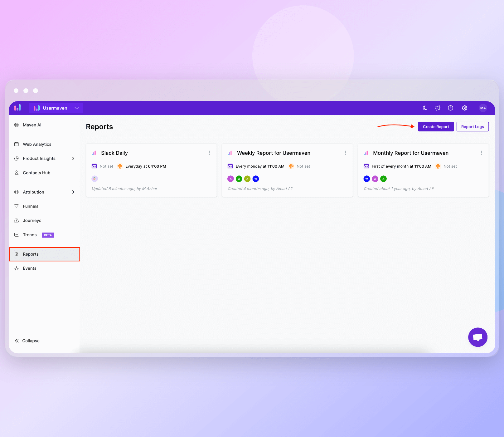Click 'Created 4 months ago, by Amad Ali'

click(x=260, y=189)
